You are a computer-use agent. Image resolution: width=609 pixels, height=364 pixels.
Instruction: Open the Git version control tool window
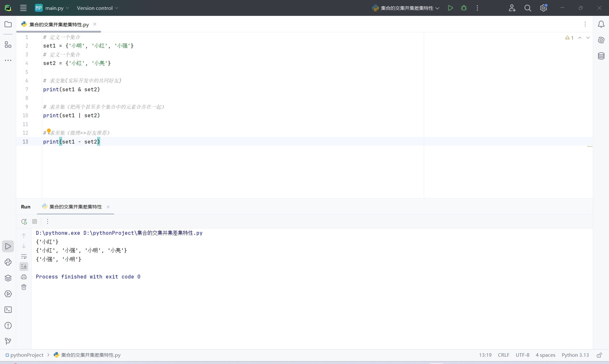coord(8,341)
